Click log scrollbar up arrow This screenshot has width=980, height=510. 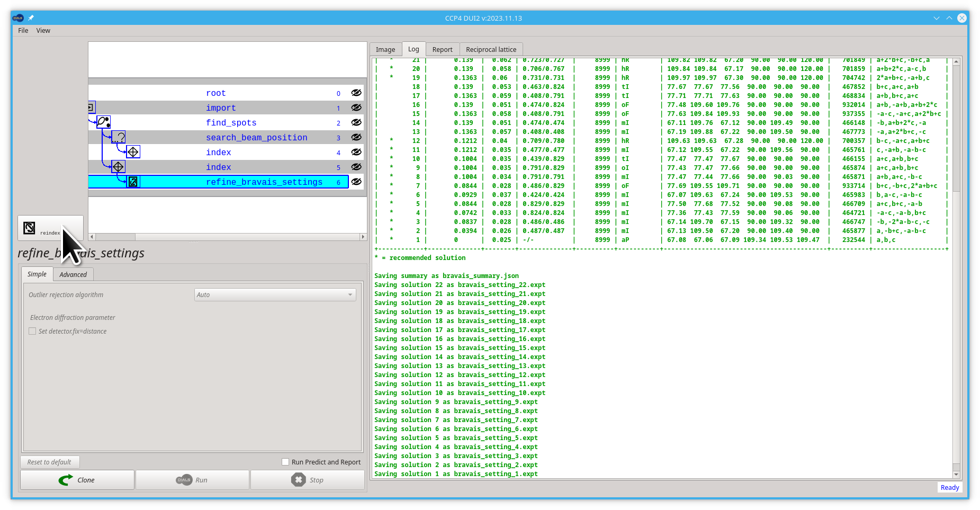(x=956, y=61)
